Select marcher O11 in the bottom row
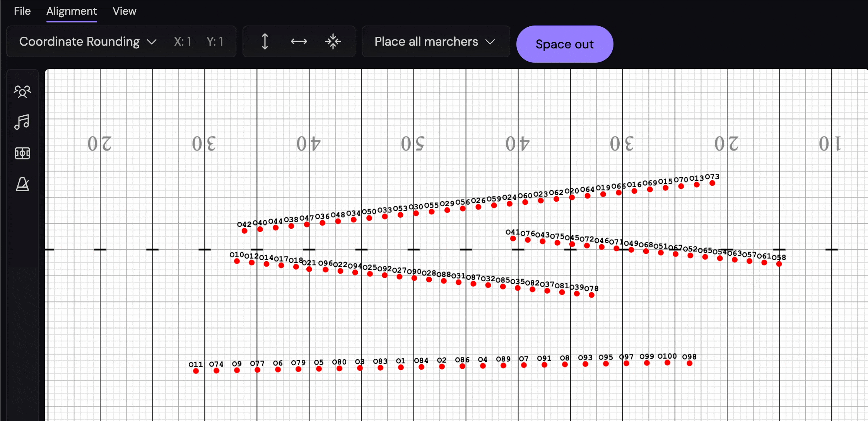This screenshot has height=421, width=868. click(x=196, y=370)
